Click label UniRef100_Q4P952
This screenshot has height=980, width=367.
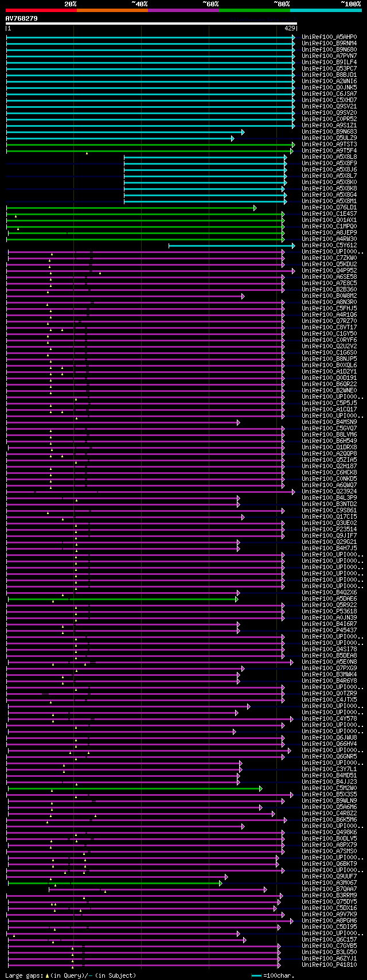(x=329, y=271)
